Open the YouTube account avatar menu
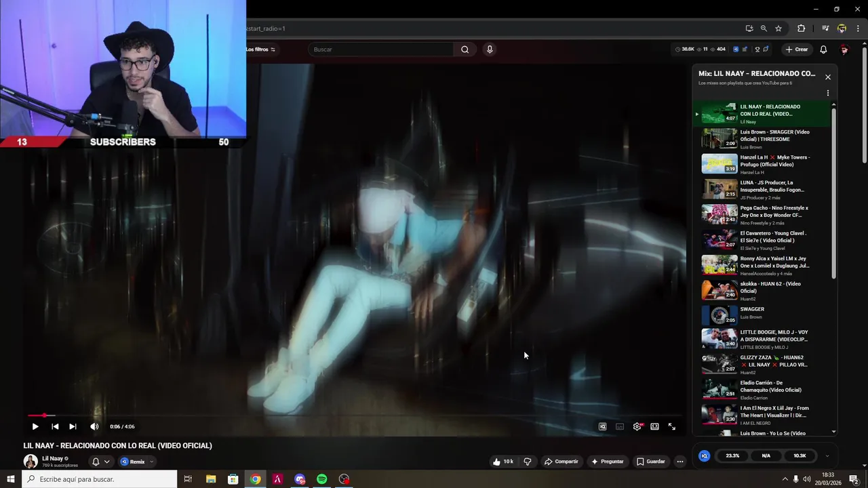 pos(844,49)
